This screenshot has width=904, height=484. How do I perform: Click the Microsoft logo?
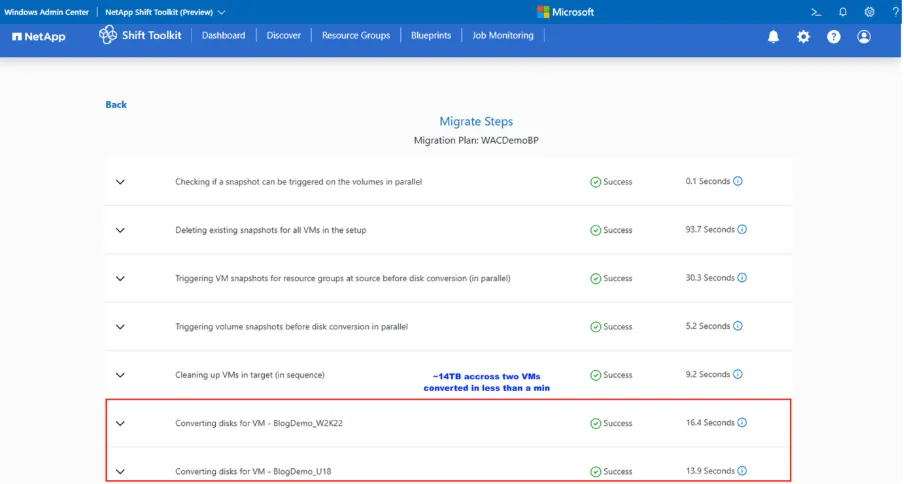click(566, 12)
